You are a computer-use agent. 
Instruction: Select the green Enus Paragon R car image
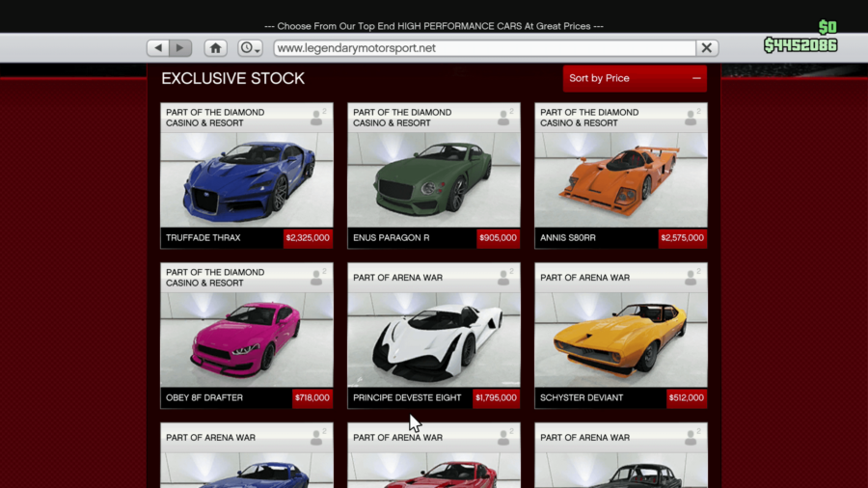pyautogui.click(x=434, y=179)
